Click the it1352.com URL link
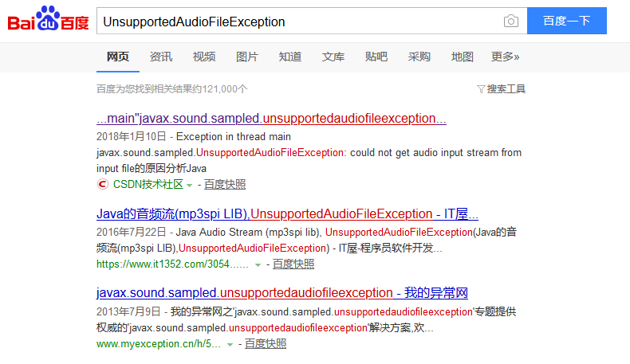Screen dimensions: 630x364 (x=172, y=264)
